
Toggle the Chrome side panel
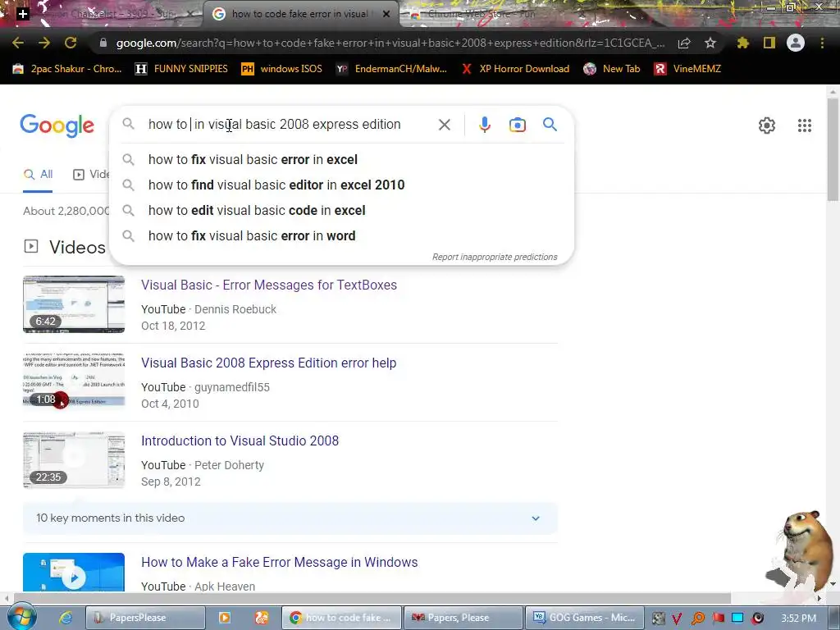pos(769,43)
